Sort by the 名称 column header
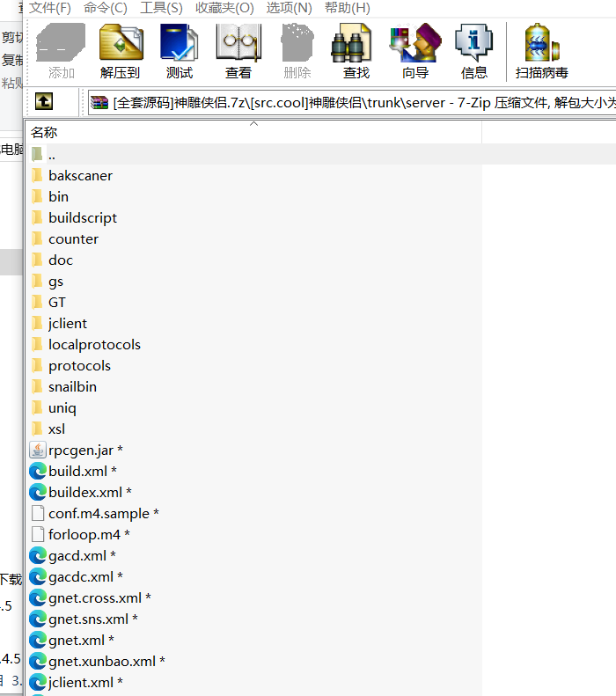The height and width of the screenshot is (696, 616). 253,132
